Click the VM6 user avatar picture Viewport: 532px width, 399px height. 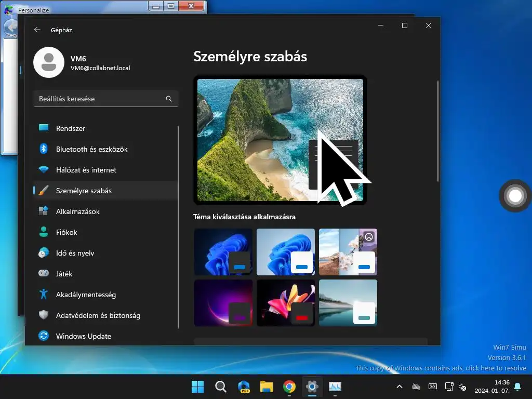[x=49, y=62]
